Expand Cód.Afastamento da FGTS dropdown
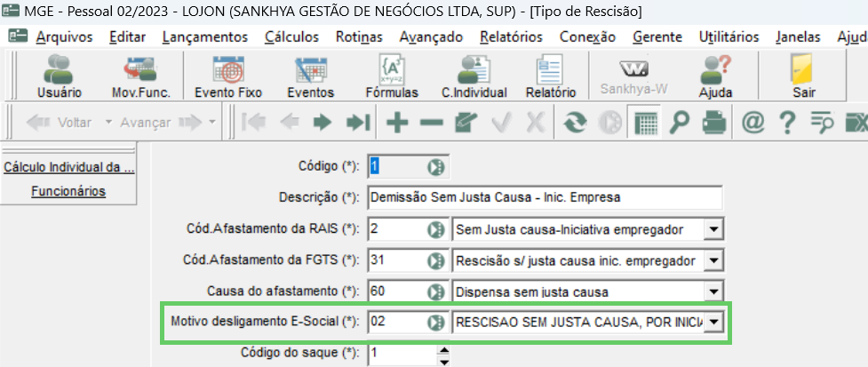 (713, 260)
